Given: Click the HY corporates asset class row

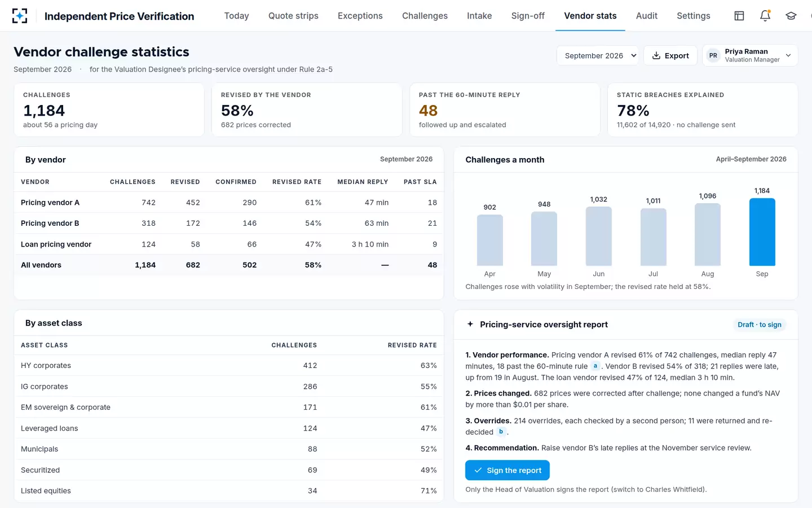Looking at the screenshot, I should coord(229,366).
